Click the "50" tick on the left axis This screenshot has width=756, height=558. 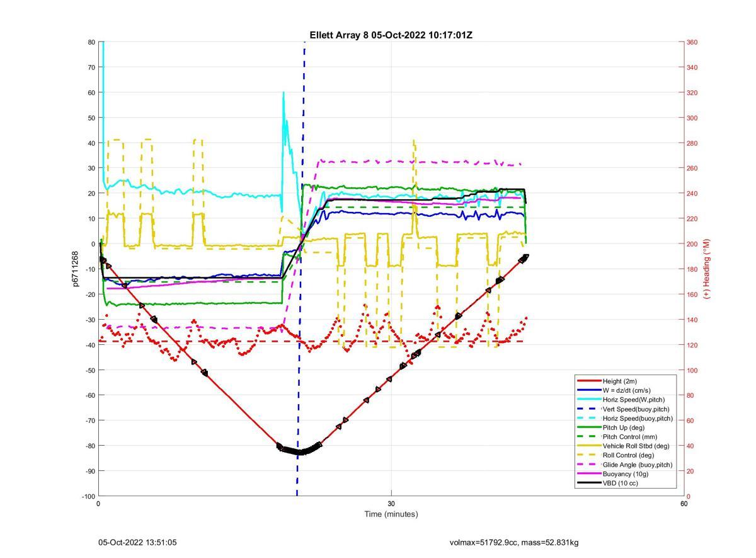(91, 118)
